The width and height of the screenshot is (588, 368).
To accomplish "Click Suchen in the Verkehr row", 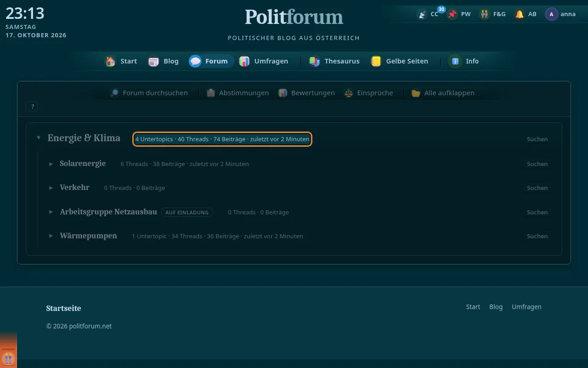I will tap(537, 188).
